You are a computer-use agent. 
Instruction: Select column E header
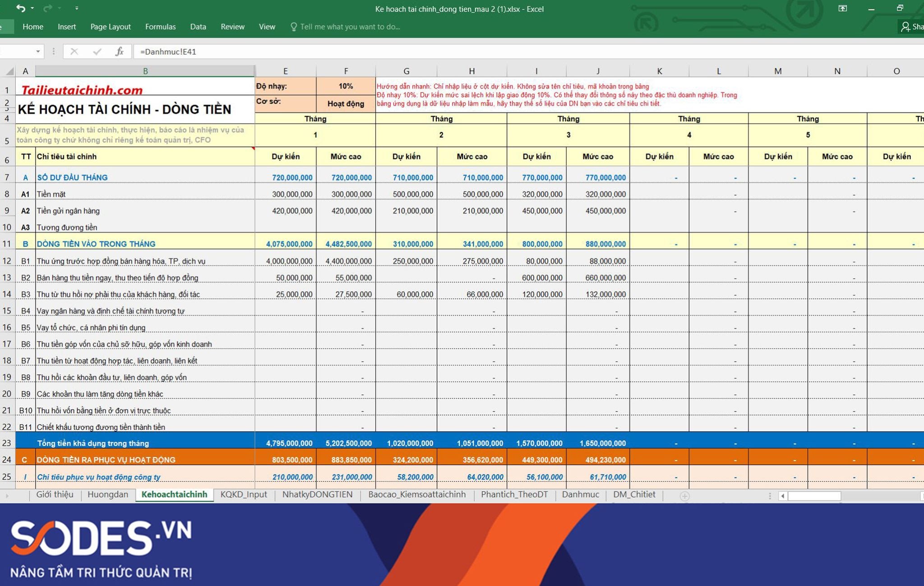[286, 71]
